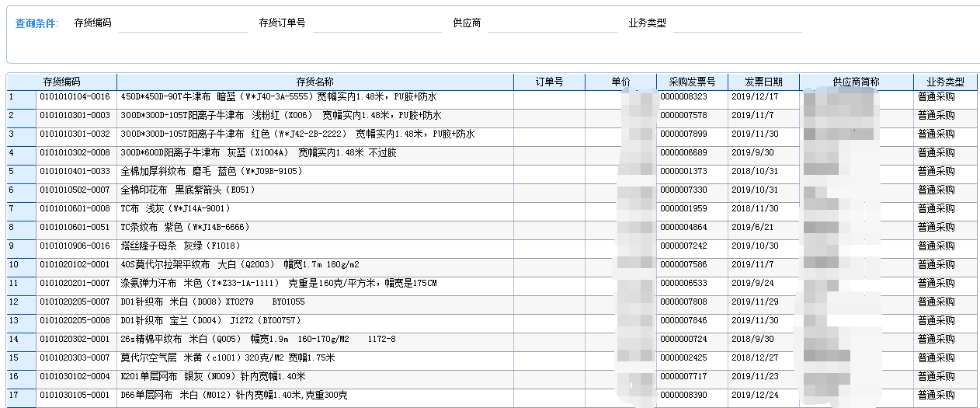Click invoice date 2019/11/23
980x408 pixels.
tap(755, 377)
